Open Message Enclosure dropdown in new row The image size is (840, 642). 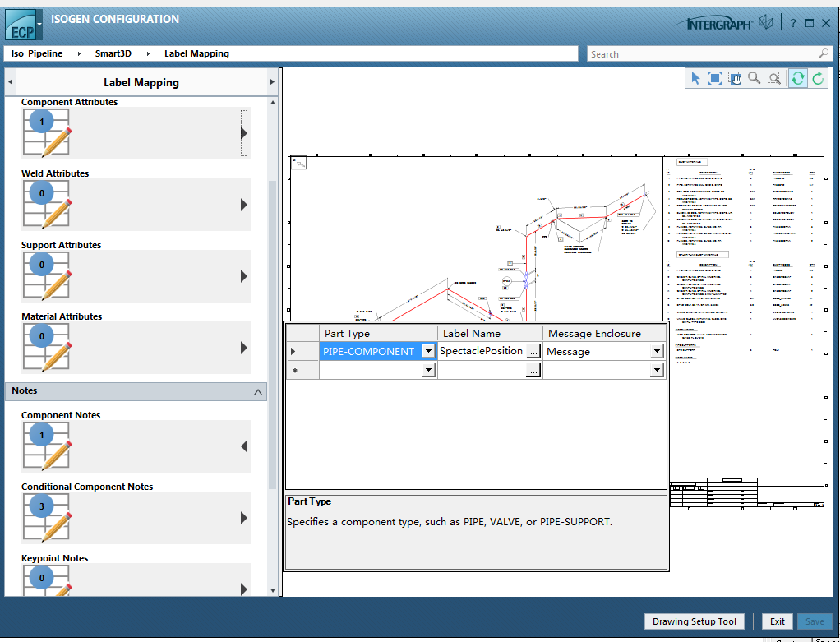[x=657, y=370]
